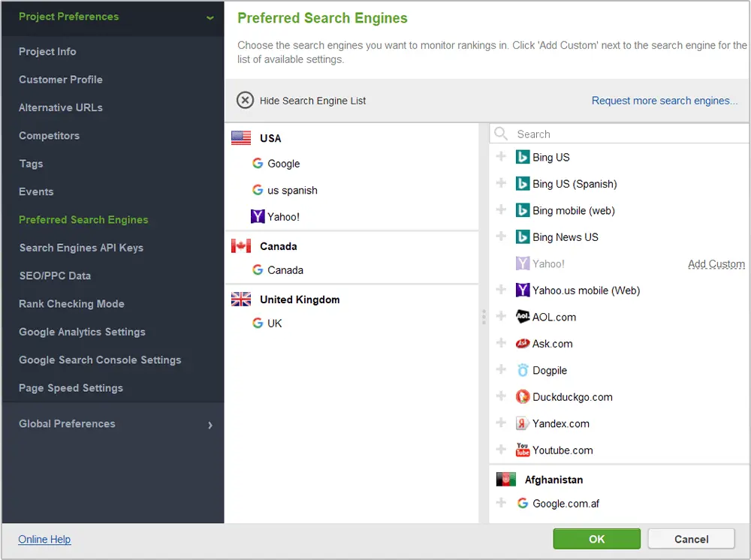
Task: Click the Hide Search Engine List X icon
Action: [x=246, y=101]
